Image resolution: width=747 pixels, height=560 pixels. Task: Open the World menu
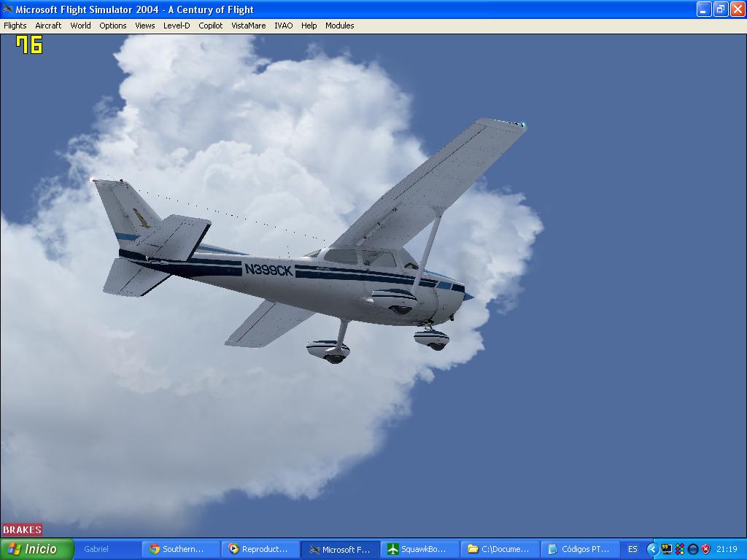pyautogui.click(x=80, y=26)
